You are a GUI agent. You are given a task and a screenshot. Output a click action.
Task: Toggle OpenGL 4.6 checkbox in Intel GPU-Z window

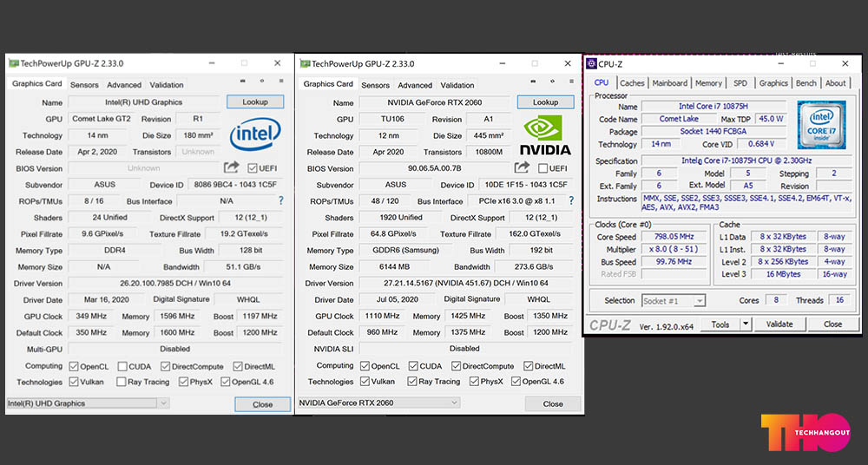point(226,382)
